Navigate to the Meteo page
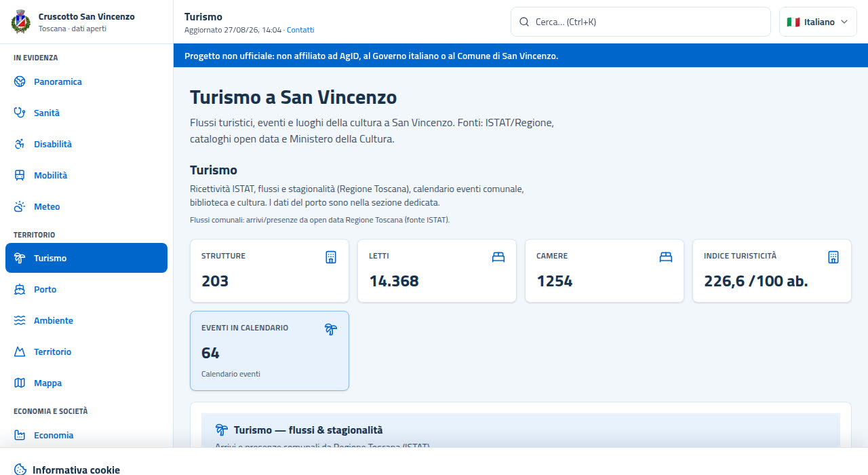 86,206
